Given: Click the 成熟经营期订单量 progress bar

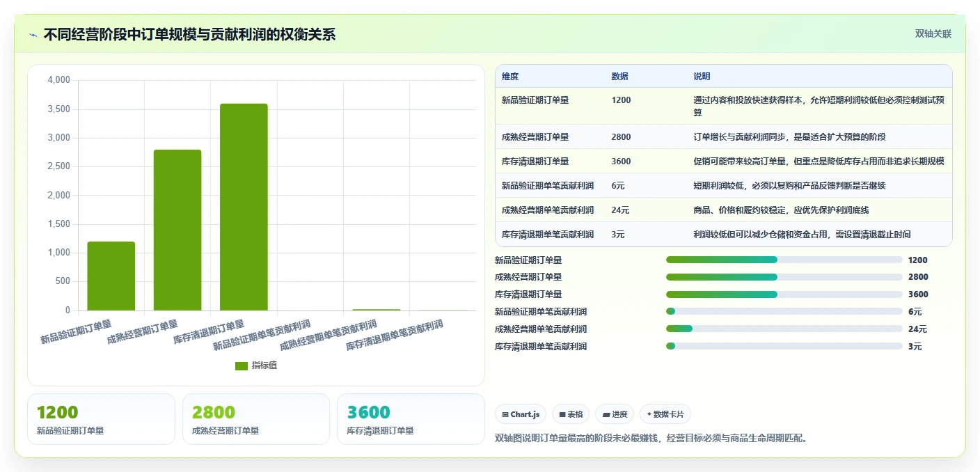Looking at the screenshot, I should point(784,277).
